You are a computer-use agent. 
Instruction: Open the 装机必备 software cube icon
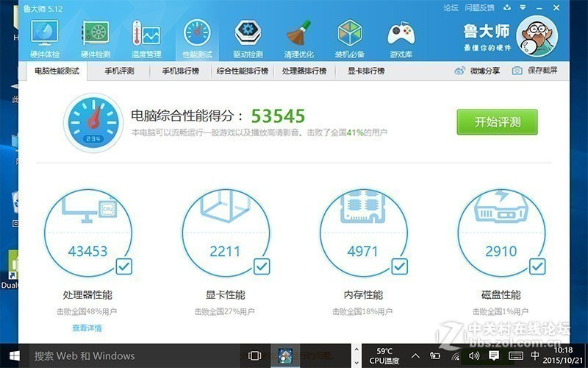point(350,39)
